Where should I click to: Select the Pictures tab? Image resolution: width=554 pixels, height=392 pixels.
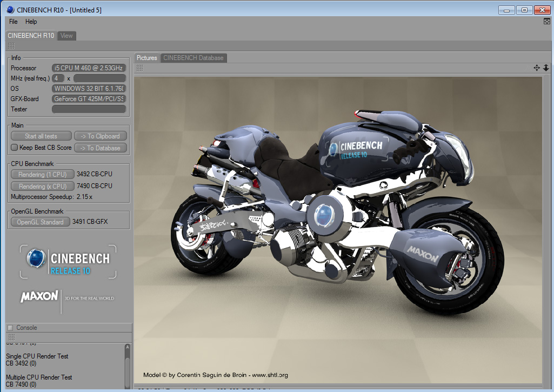click(x=146, y=58)
